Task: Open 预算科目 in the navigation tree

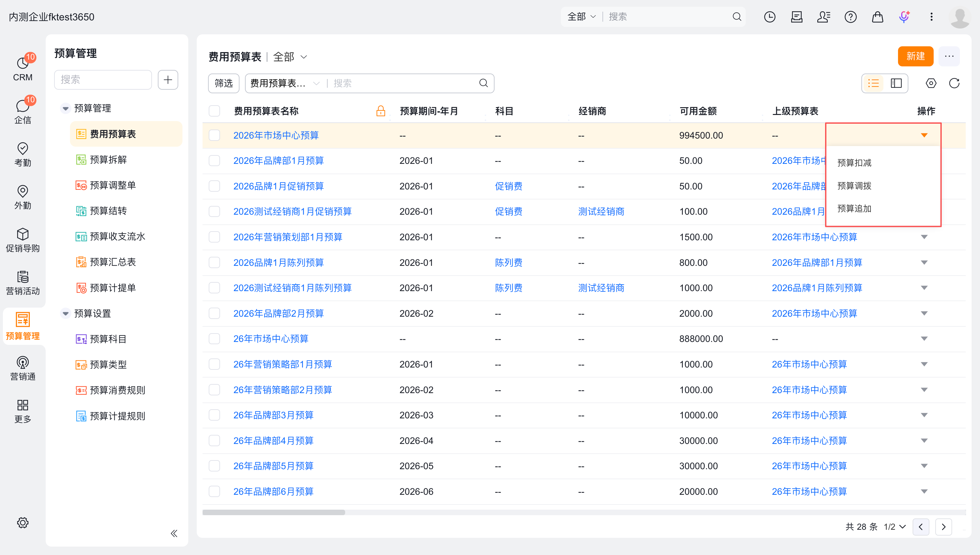Action: (x=108, y=339)
